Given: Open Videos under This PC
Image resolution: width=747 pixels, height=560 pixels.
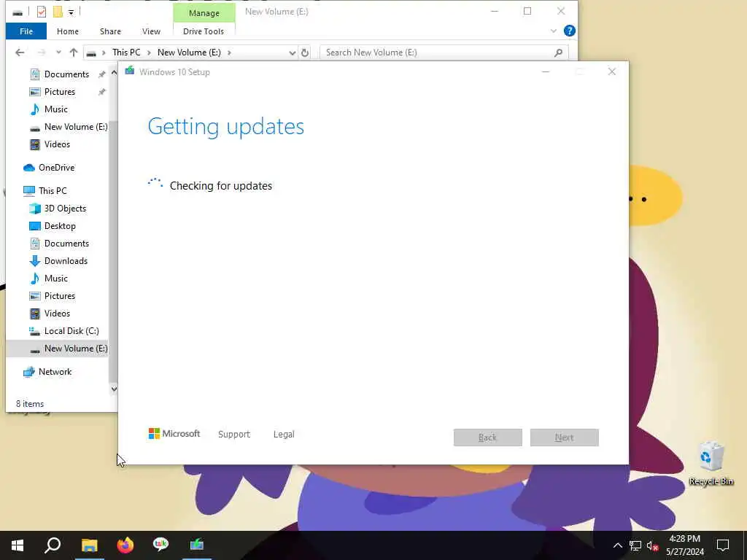Looking at the screenshot, I should click(x=57, y=314).
